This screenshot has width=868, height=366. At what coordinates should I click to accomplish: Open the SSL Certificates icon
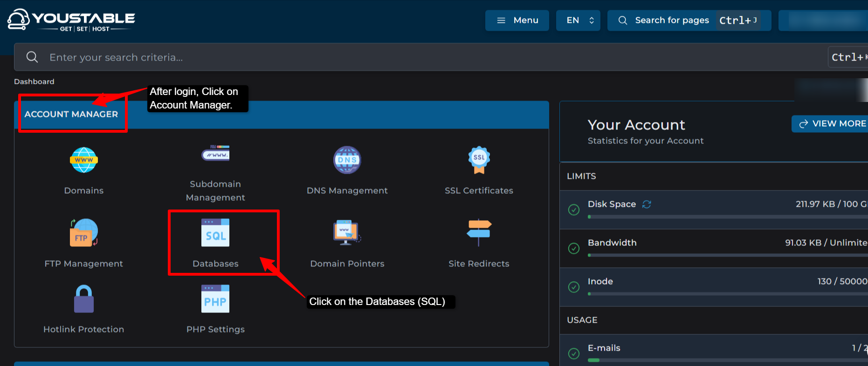tap(479, 160)
